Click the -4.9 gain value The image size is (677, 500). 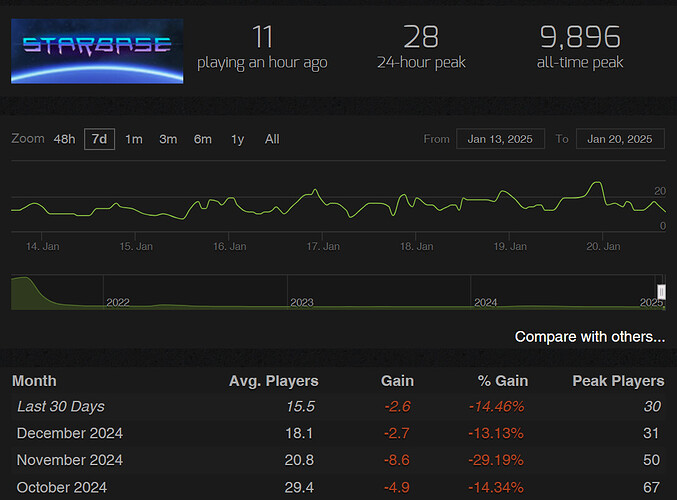coord(396,487)
